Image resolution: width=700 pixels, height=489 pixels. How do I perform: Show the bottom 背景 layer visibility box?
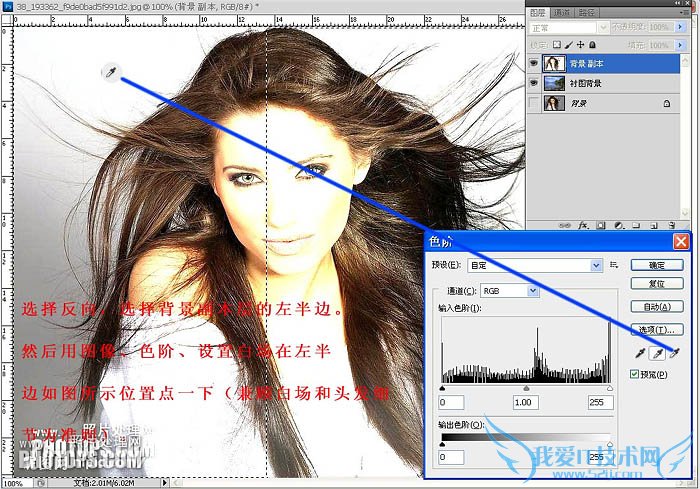pos(533,103)
